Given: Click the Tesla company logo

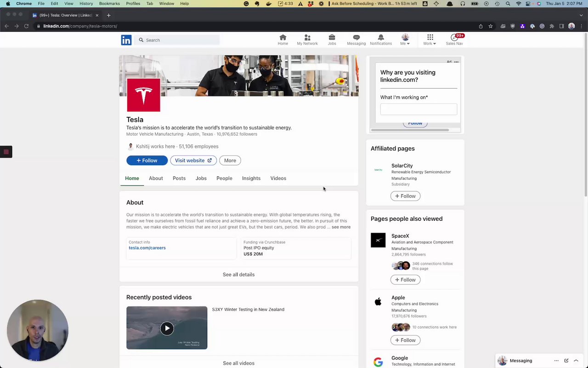Looking at the screenshot, I should (143, 95).
